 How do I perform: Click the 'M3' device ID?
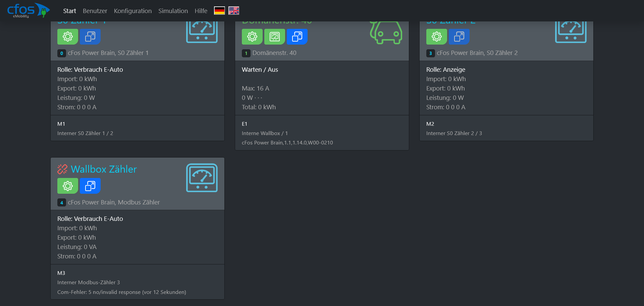click(61, 273)
